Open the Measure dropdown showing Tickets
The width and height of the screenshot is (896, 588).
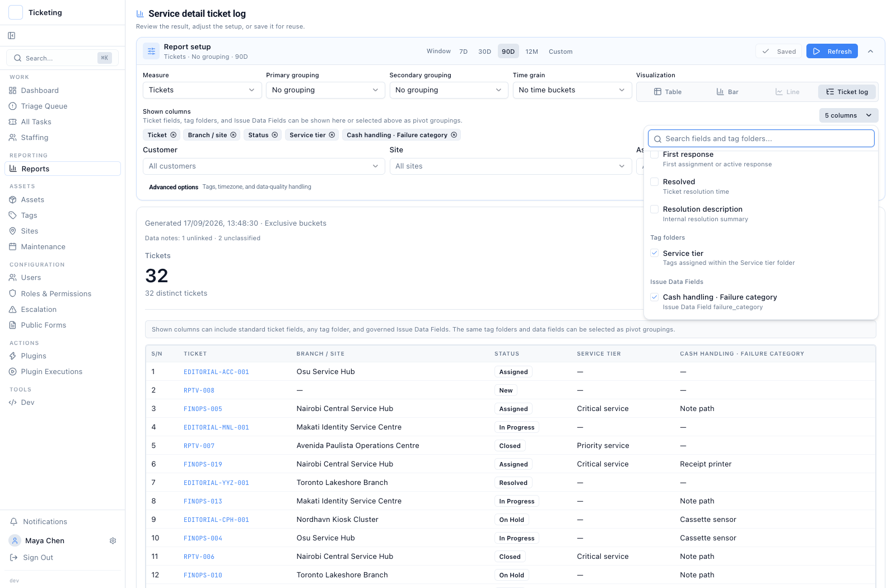click(x=202, y=90)
